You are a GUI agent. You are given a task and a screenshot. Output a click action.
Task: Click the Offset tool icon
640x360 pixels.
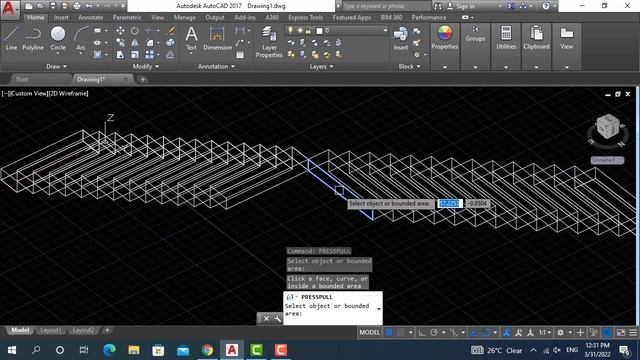(171, 54)
